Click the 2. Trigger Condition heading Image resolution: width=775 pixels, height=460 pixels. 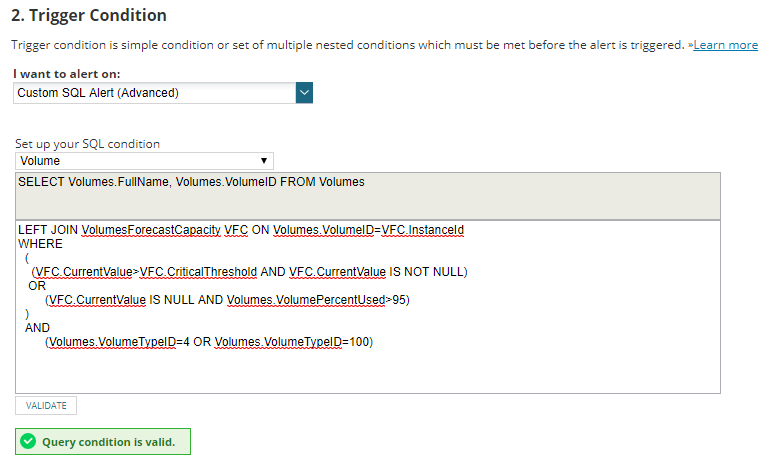pyautogui.click(x=89, y=15)
